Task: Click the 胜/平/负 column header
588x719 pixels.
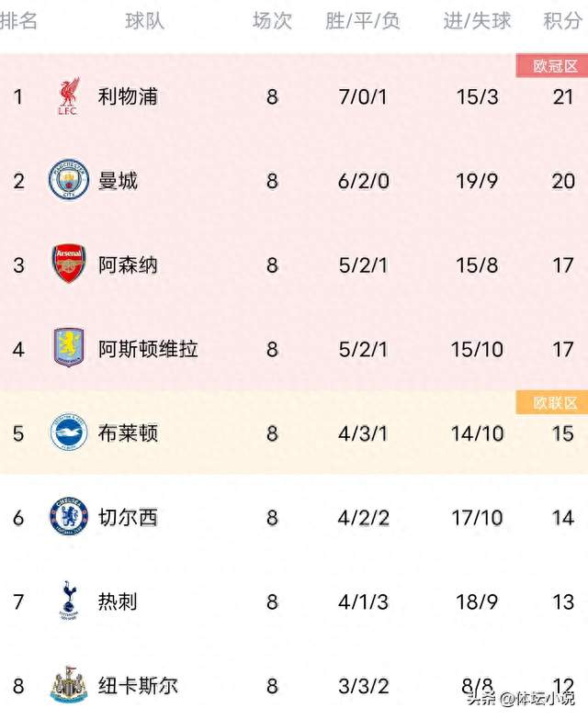Action: click(363, 21)
